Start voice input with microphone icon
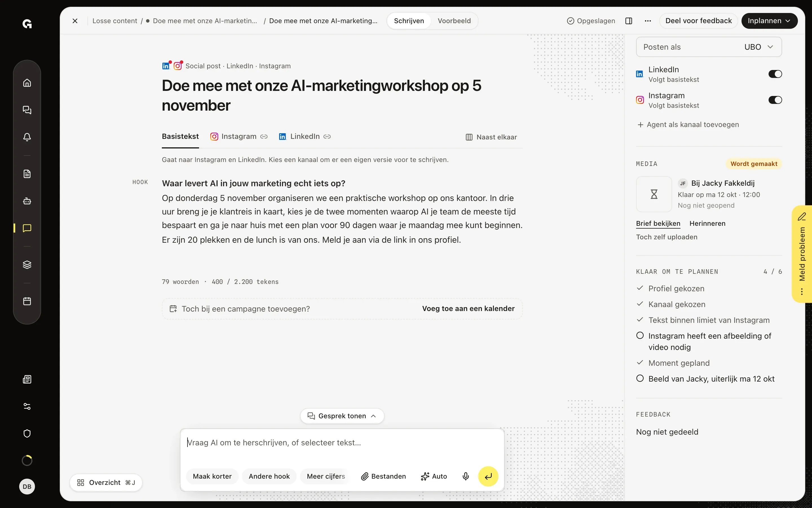This screenshot has width=812, height=508. pyautogui.click(x=466, y=476)
